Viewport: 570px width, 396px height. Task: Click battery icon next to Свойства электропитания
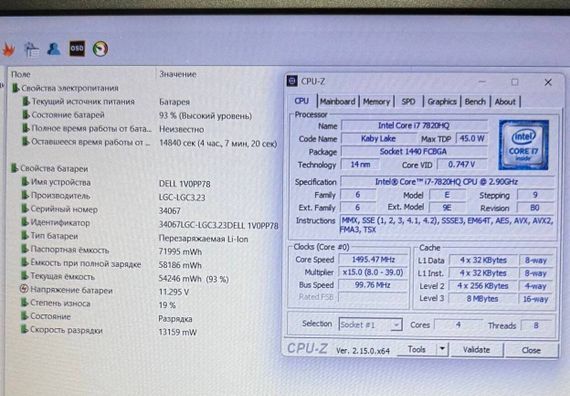[x=16, y=88]
